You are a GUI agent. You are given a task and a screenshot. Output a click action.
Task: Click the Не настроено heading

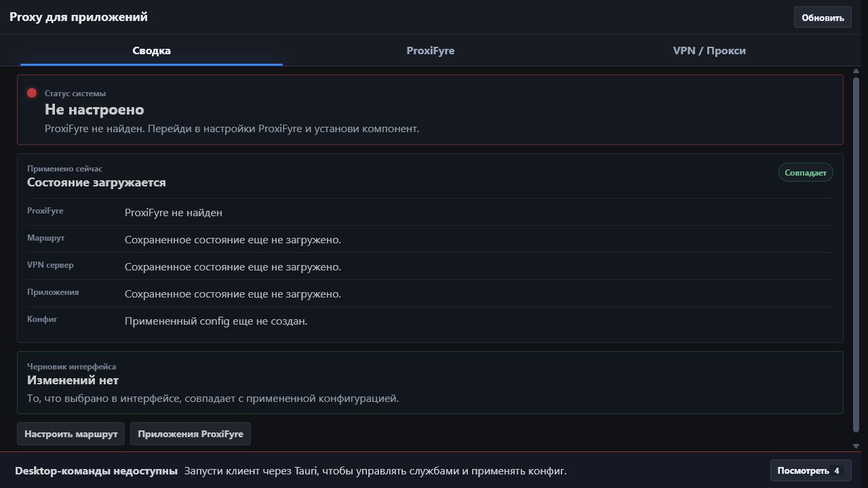(x=94, y=110)
